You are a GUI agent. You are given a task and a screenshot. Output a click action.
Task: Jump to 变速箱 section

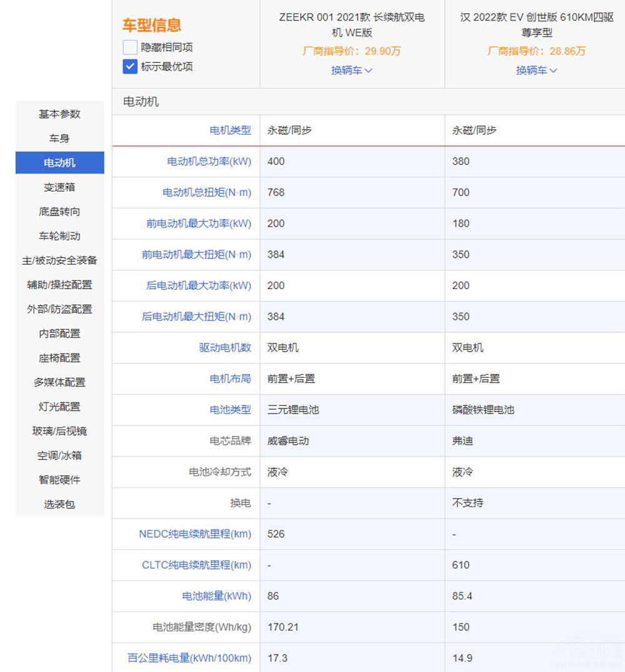(x=59, y=187)
